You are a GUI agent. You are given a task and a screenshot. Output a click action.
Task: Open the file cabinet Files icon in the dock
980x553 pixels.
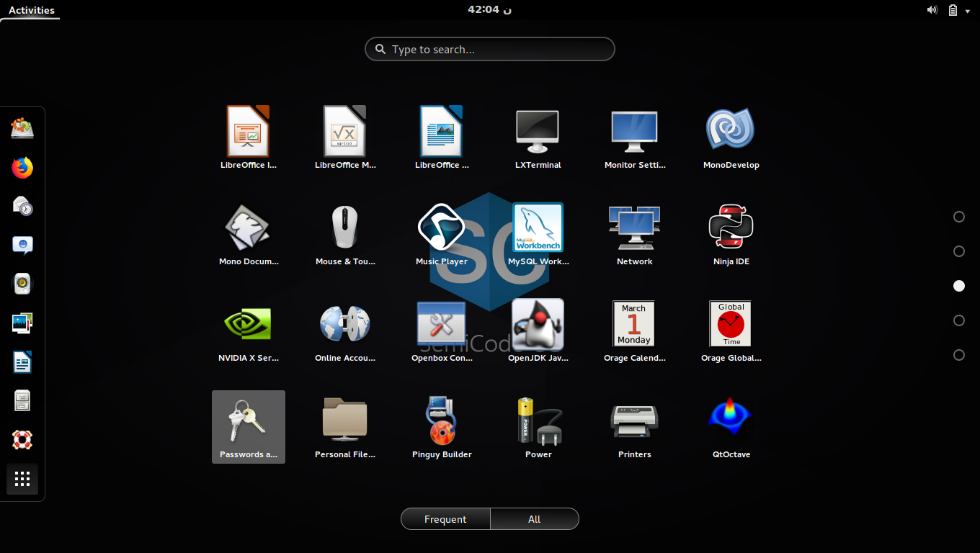[x=22, y=401]
